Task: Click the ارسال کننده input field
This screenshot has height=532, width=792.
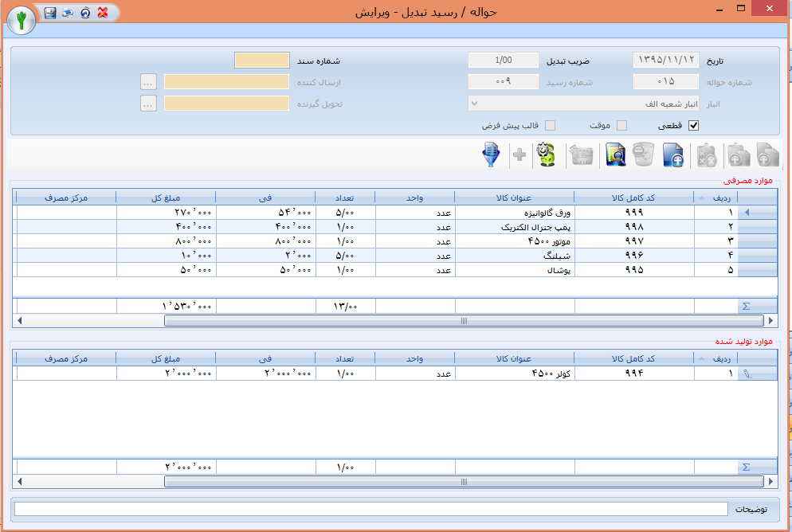Action: 226,82
